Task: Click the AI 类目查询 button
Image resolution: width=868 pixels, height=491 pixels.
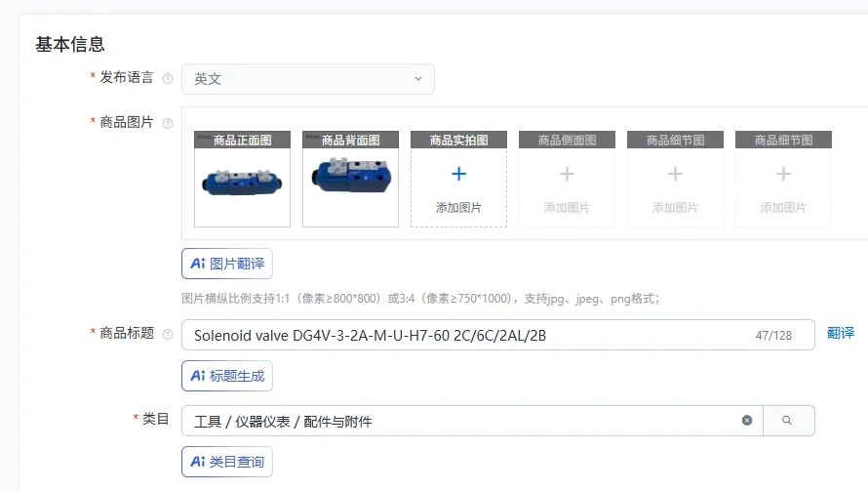Action: [x=227, y=462]
